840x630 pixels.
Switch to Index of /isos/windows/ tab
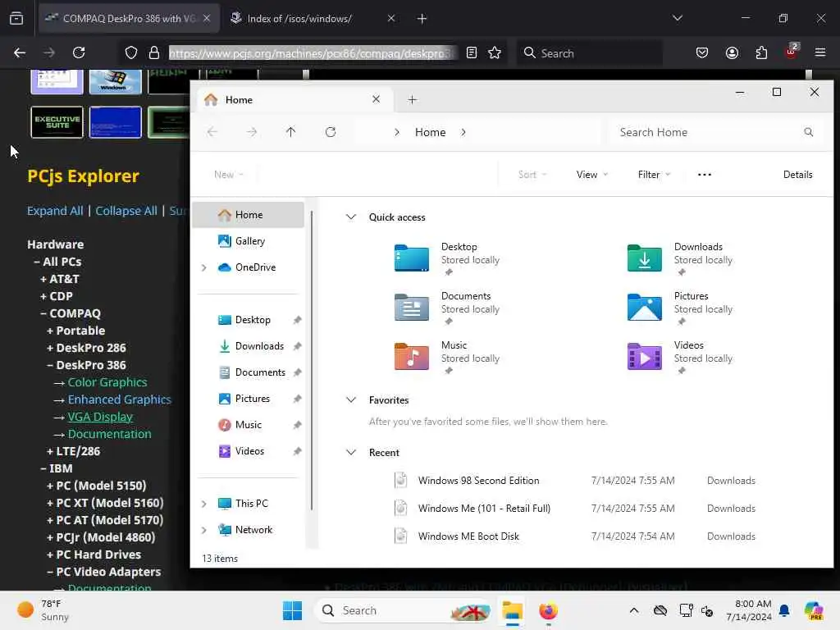pos(313,18)
